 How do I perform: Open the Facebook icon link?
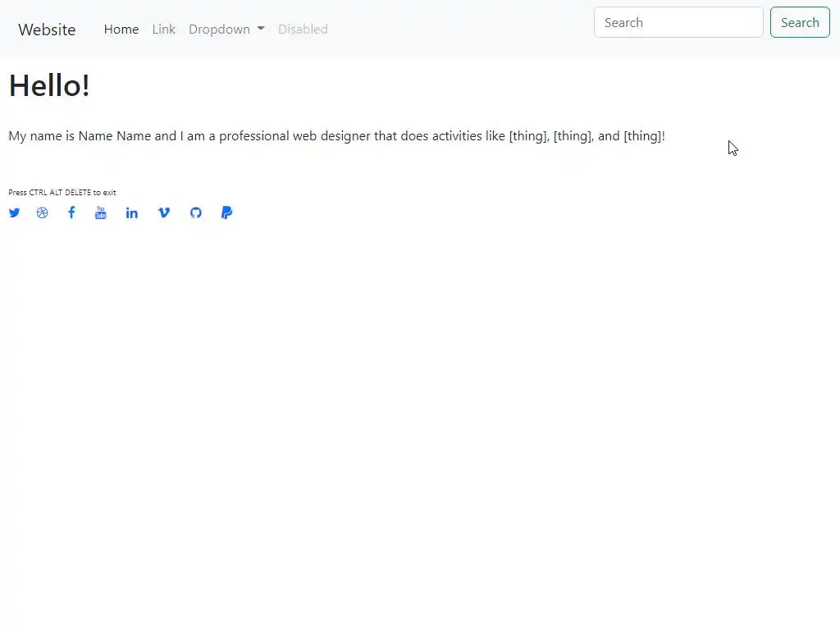click(x=71, y=212)
